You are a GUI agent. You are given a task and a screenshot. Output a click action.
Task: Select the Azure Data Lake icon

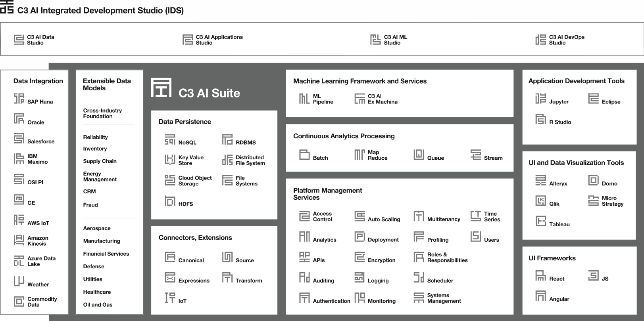coord(19,260)
